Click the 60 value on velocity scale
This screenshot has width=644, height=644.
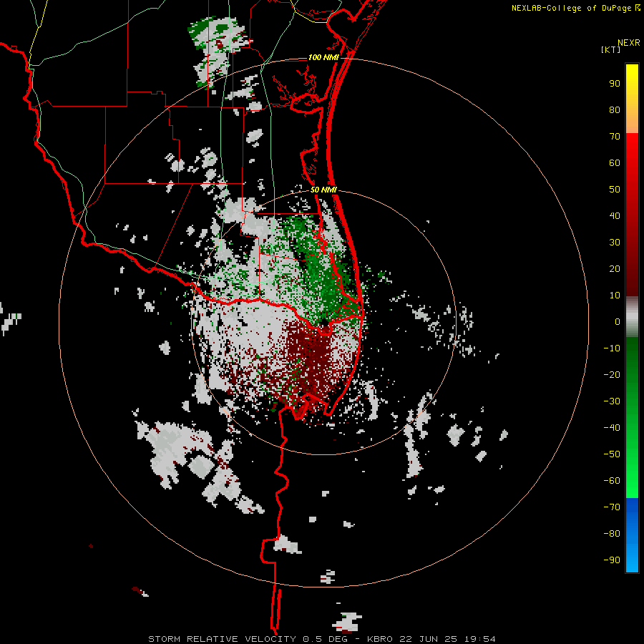(615, 163)
